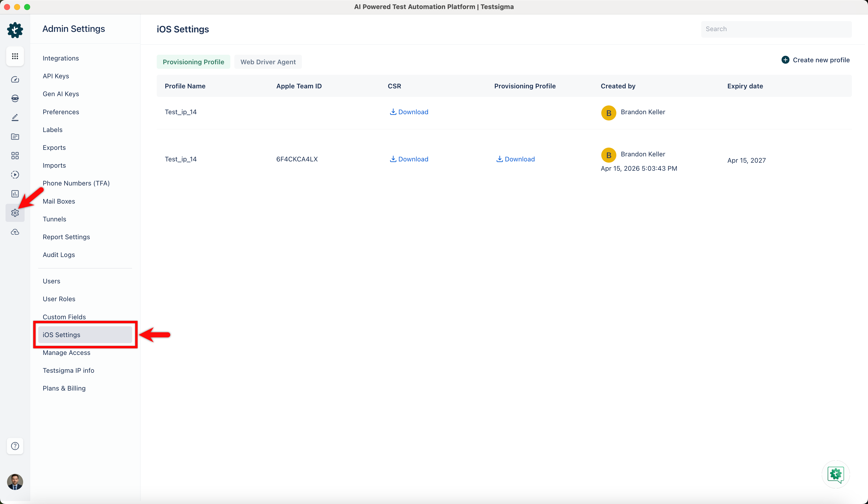Open Manage Access
The height and width of the screenshot is (504, 868).
pyautogui.click(x=67, y=353)
